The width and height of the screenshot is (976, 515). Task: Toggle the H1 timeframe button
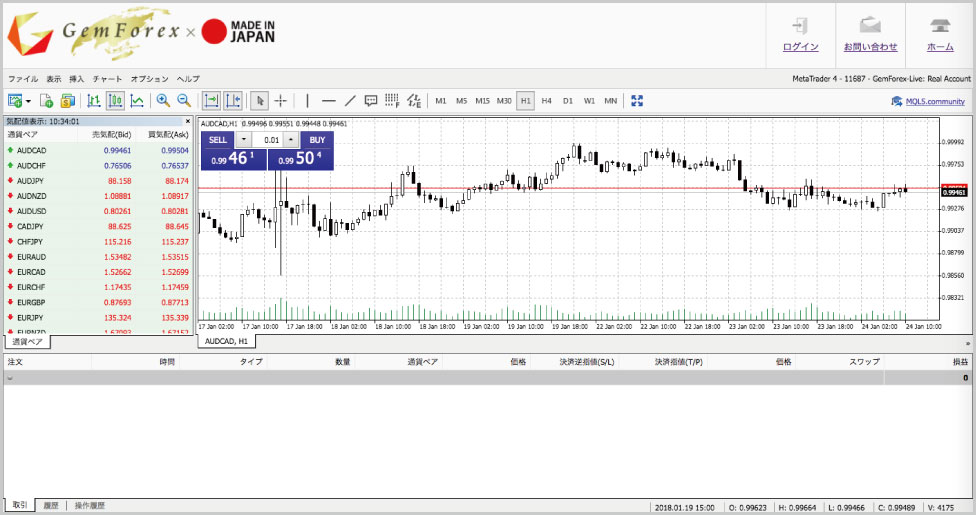(525, 100)
